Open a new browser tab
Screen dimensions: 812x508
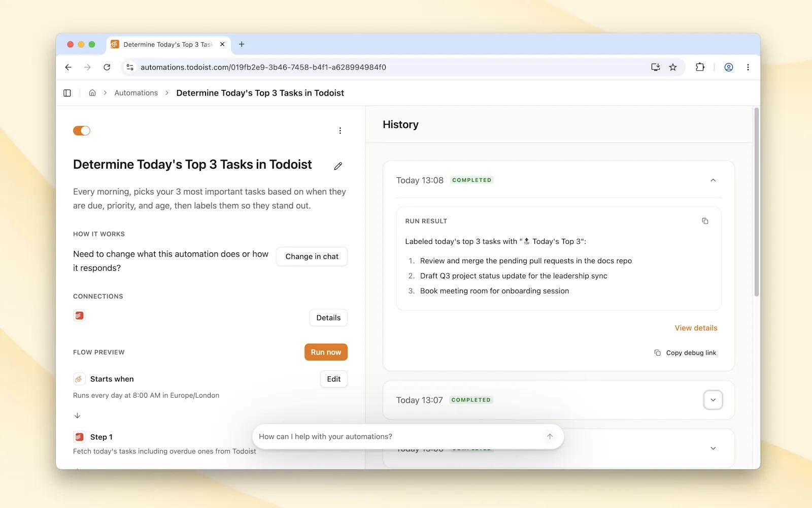tap(242, 44)
